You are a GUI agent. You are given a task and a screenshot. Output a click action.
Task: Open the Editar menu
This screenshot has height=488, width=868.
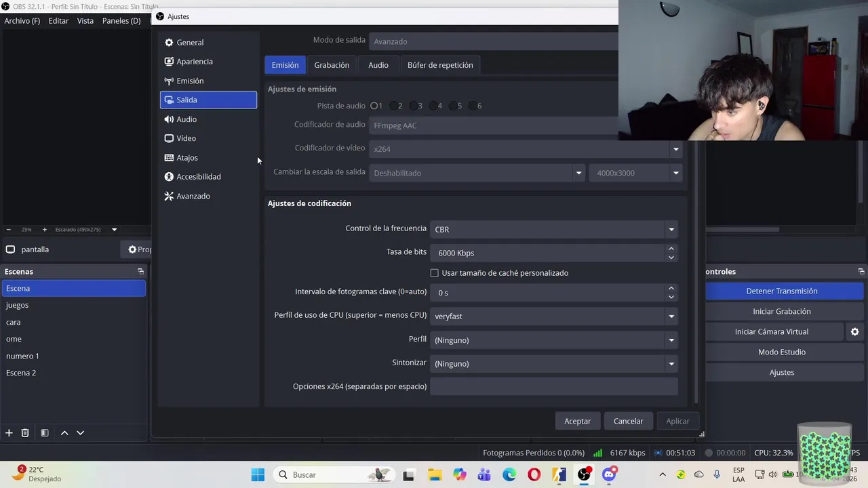click(58, 21)
